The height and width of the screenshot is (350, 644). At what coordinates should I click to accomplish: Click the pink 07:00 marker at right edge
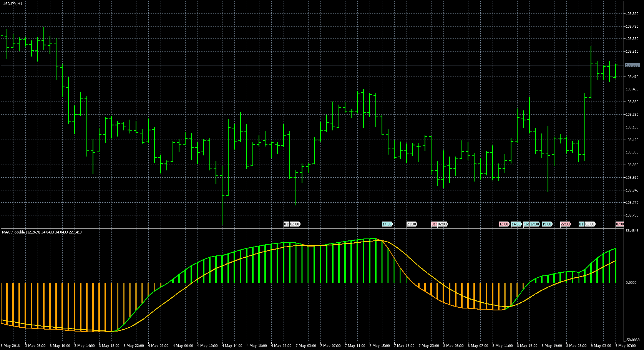coord(619,224)
